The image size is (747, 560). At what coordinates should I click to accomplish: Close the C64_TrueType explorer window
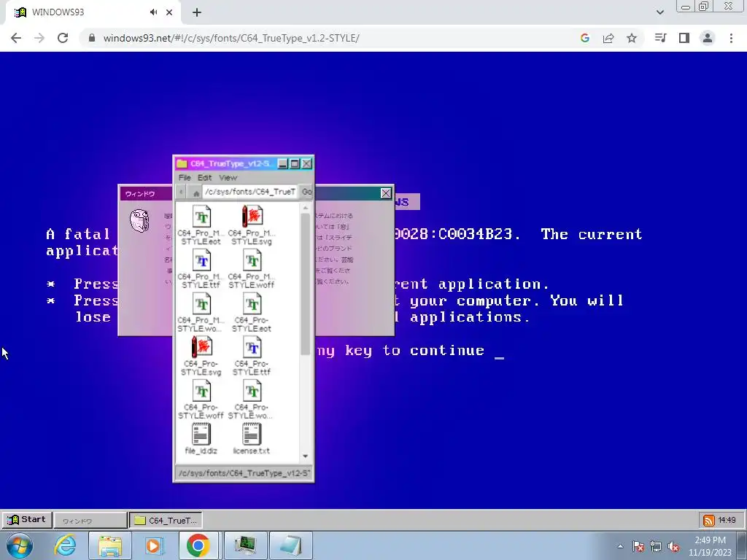[x=307, y=164]
